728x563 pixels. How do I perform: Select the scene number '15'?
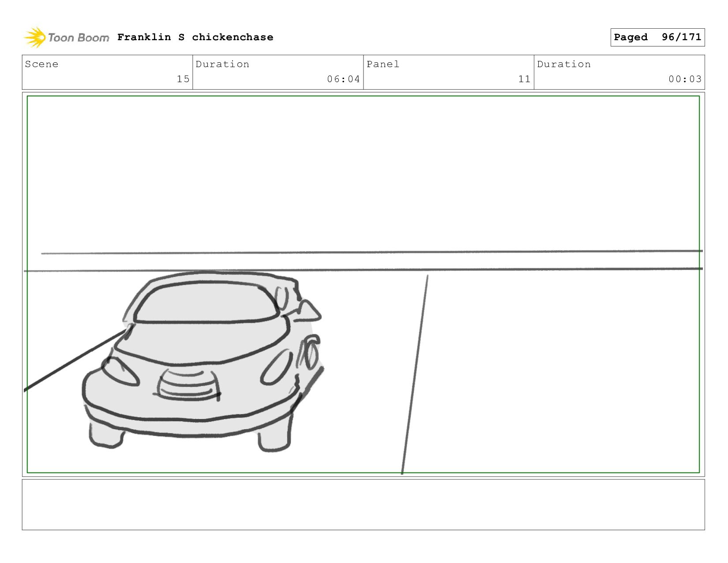[x=183, y=79]
